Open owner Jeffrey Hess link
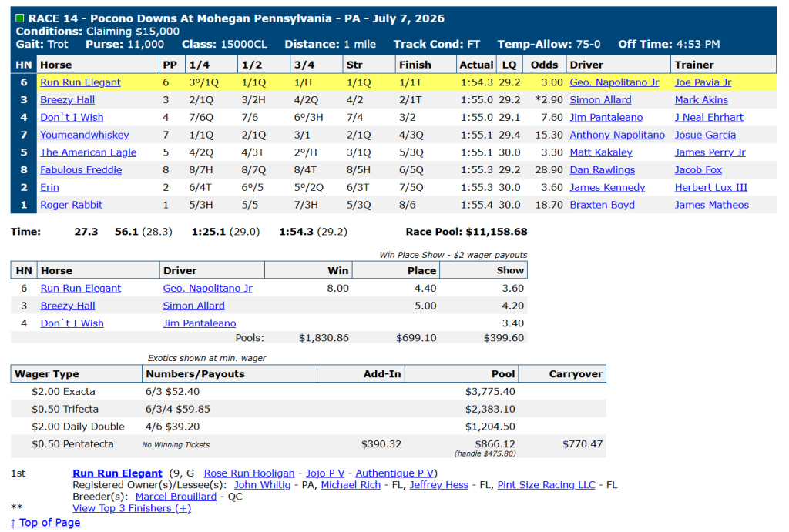Image resolution: width=789 pixels, height=532 pixels. (438, 485)
